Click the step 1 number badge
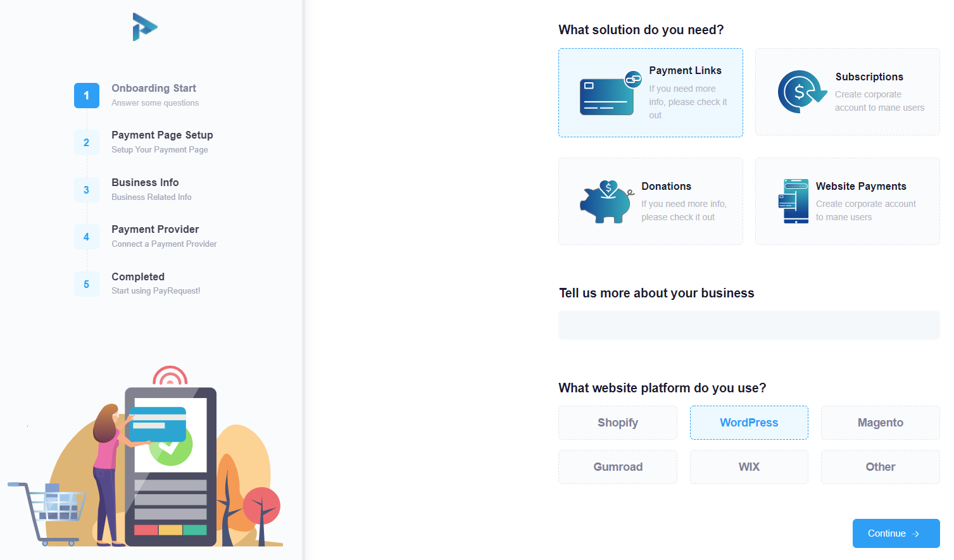This screenshot has width=954, height=560. 87,96
